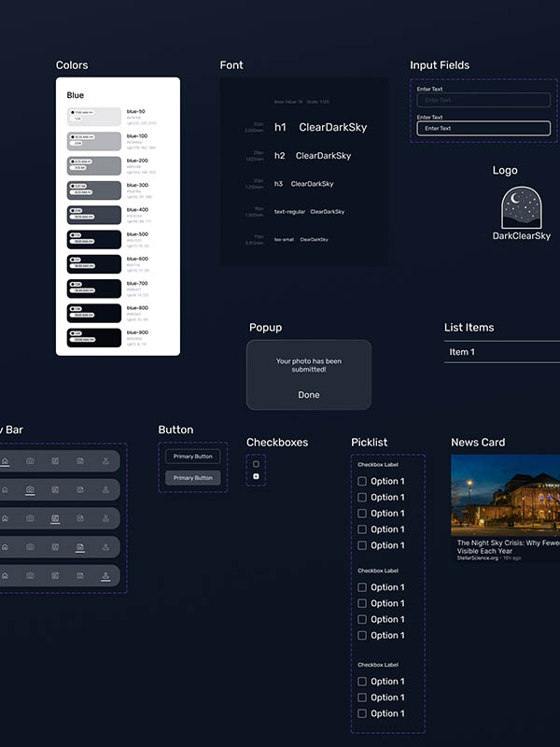Click Home icon in nav bar with Profile underlined
The height and width of the screenshot is (747, 560).
[x=5, y=575]
